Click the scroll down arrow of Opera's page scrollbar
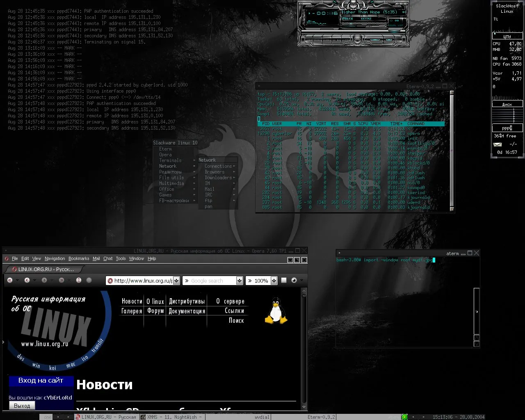 (x=304, y=407)
